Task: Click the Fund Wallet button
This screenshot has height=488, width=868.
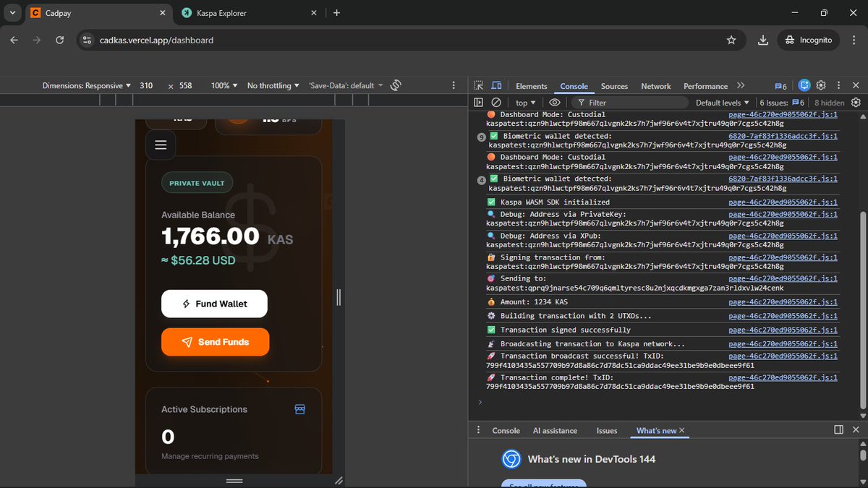Action: point(214,304)
